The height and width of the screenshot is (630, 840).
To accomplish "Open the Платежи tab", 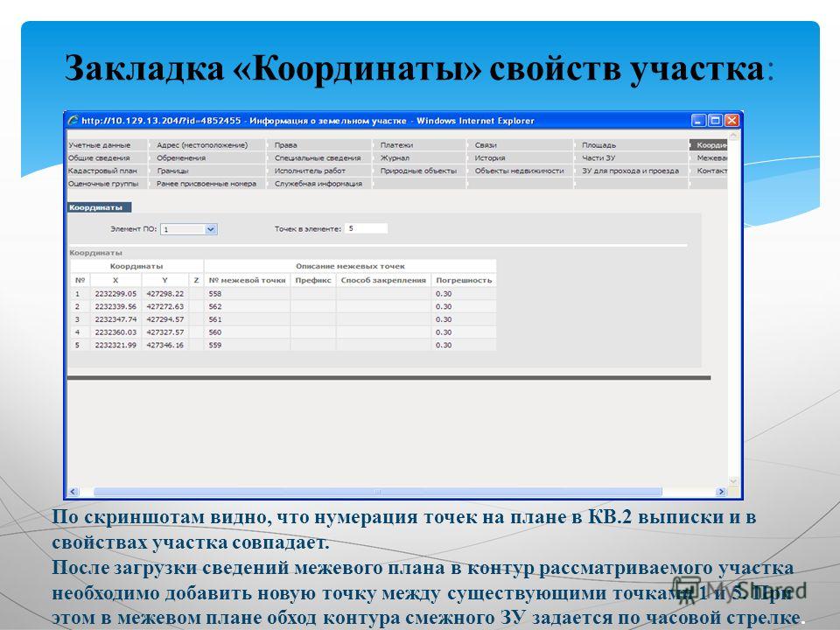I will click(396, 145).
